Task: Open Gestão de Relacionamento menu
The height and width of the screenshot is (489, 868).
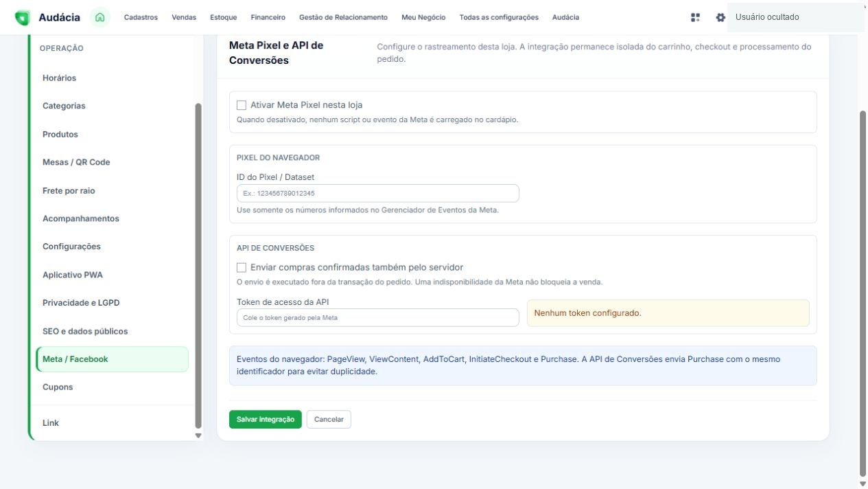Action: click(343, 17)
